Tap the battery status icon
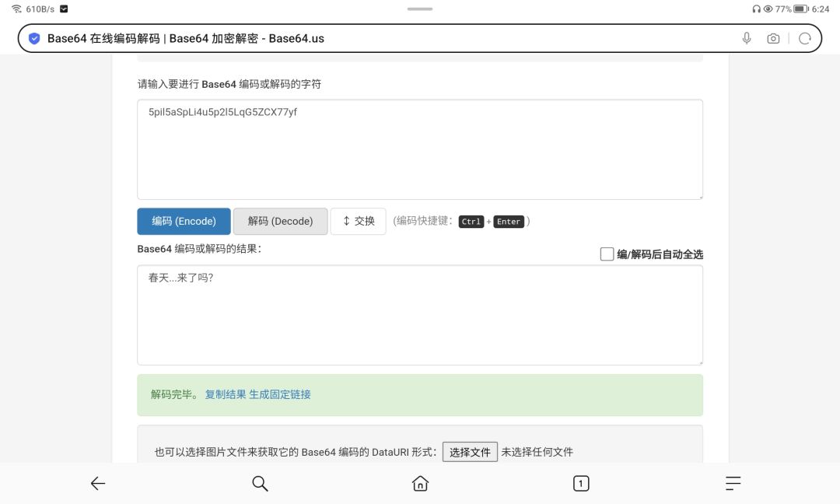840x504 pixels. coord(801,9)
